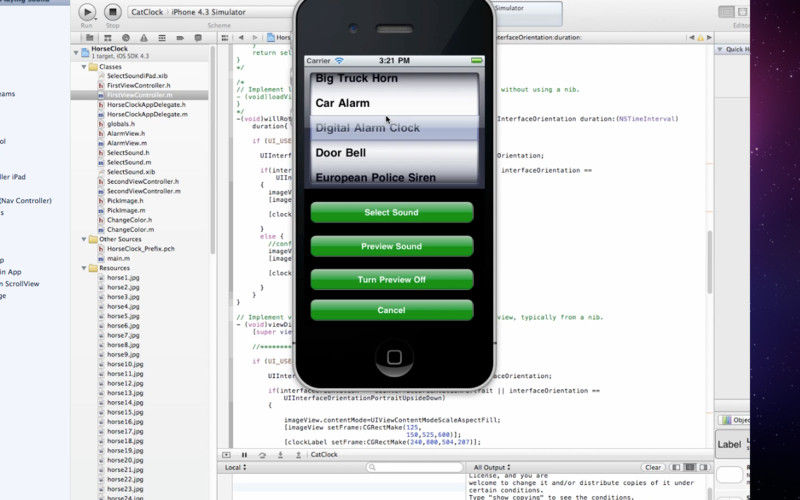Jump to previous issue arrow in jump bar
800x500 pixels.
coord(692,38)
